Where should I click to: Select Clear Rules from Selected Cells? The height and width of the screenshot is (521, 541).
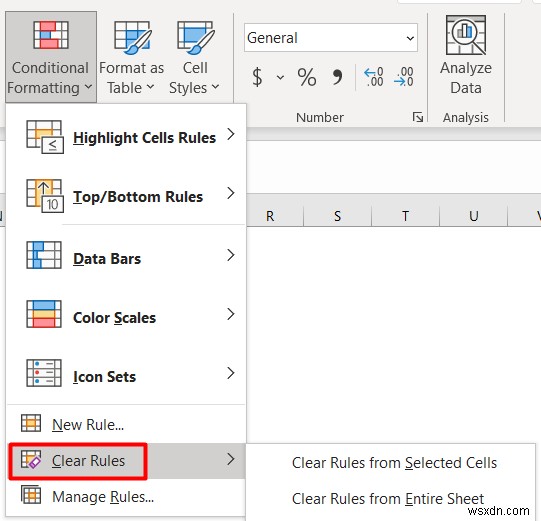tap(394, 463)
